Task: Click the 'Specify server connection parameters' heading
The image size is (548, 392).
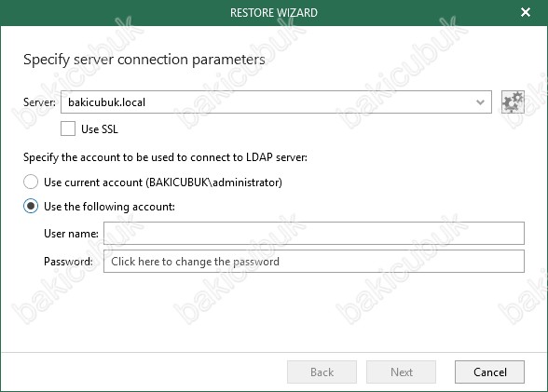Action: pyautogui.click(x=144, y=60)
